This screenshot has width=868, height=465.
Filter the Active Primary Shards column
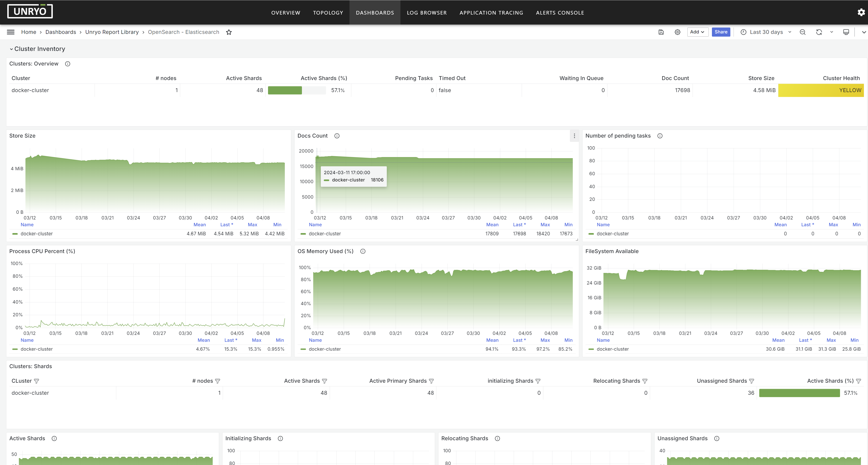[431, 381]
